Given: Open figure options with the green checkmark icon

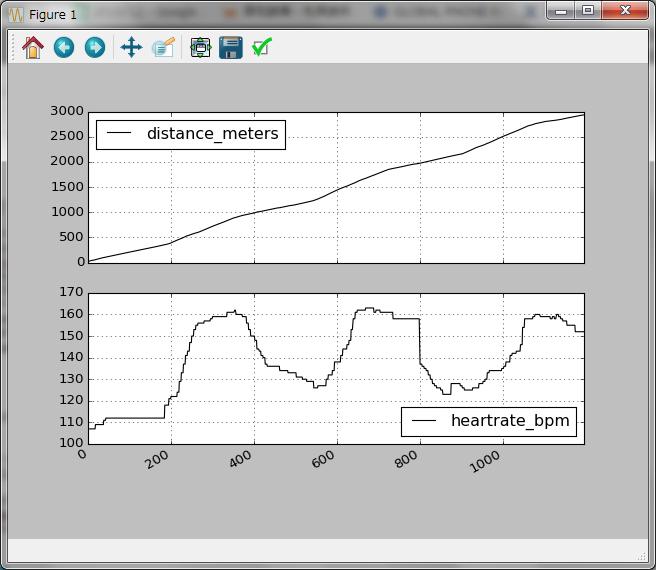Looking at the screenshot, I should click(262, 47).
